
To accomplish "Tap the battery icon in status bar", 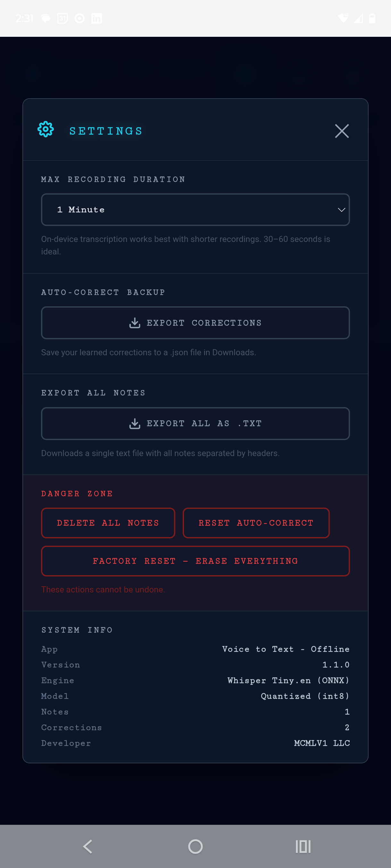I will tap(372, 18).
